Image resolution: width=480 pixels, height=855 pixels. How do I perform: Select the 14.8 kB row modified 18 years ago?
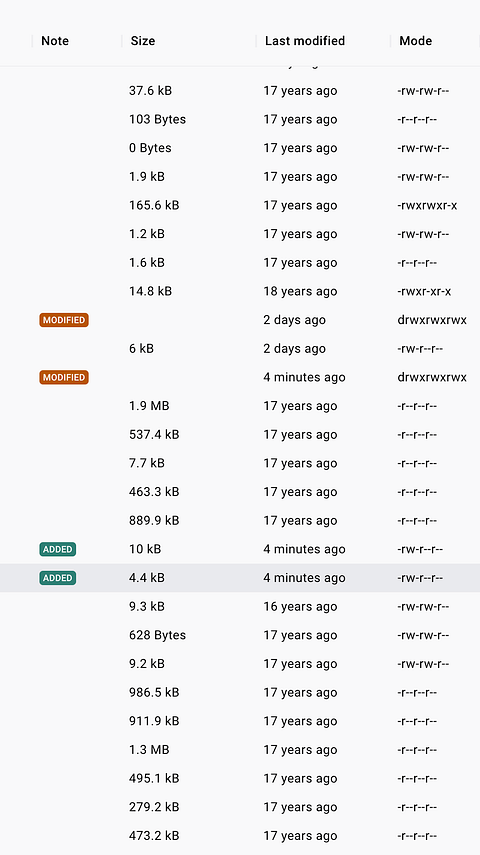(x=240, y=291)
